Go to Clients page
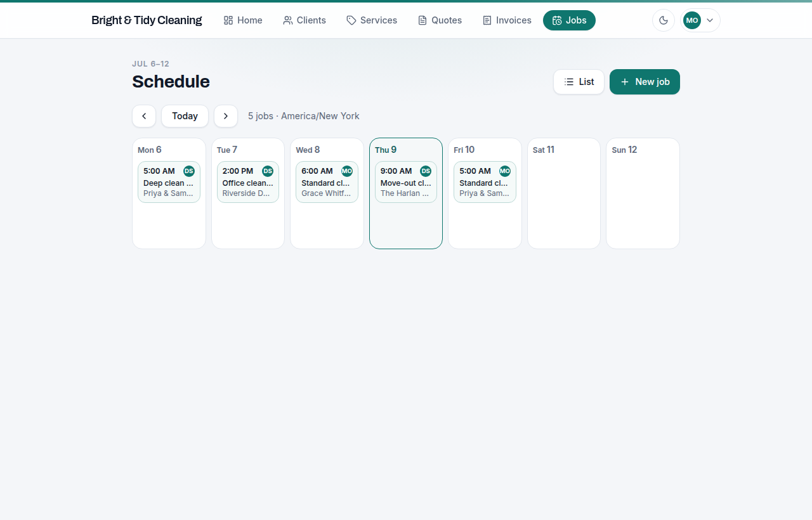The height and width of the screenshot is (520, 812). tap(304, 20)
